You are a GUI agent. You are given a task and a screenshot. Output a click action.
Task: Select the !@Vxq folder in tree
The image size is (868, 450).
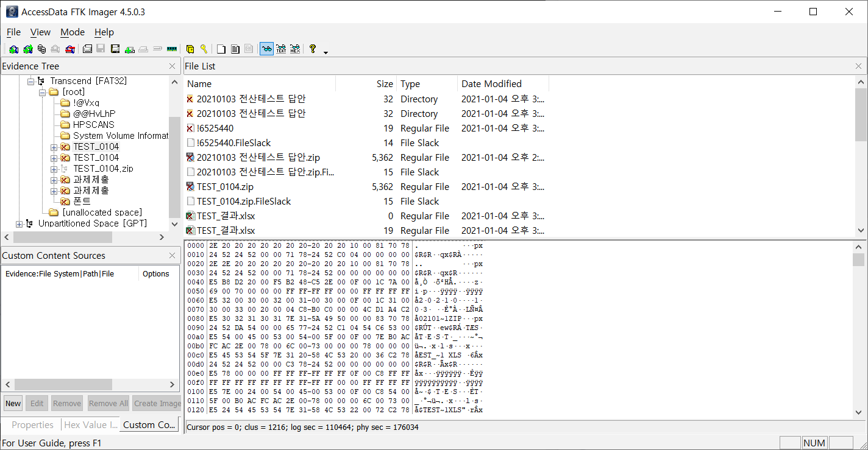pyautogui.click(x=86, y=103)
